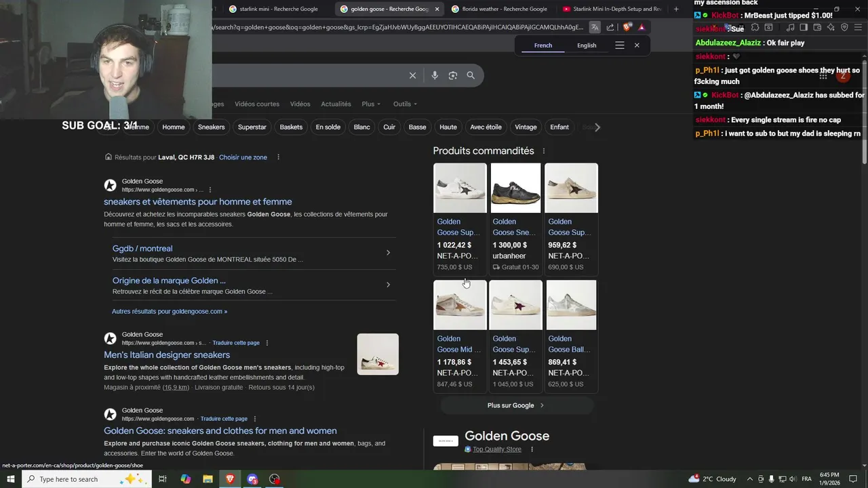868x488 pixels.
Task: Click the magnifier search submit icon
Action: click(x=471, y=75)
